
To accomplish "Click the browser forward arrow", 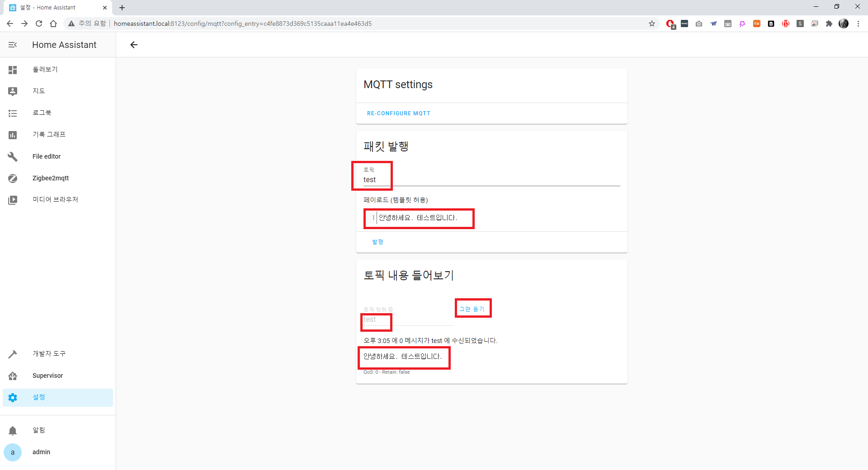I will (24, 23).
